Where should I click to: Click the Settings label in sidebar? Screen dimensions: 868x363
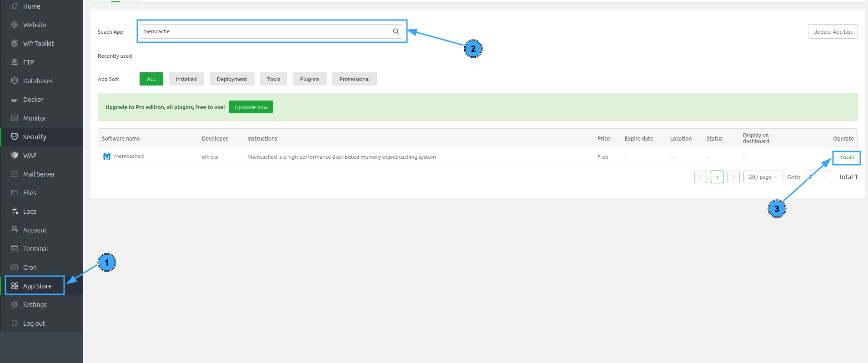pyautogui.click(x=35, y=305)
